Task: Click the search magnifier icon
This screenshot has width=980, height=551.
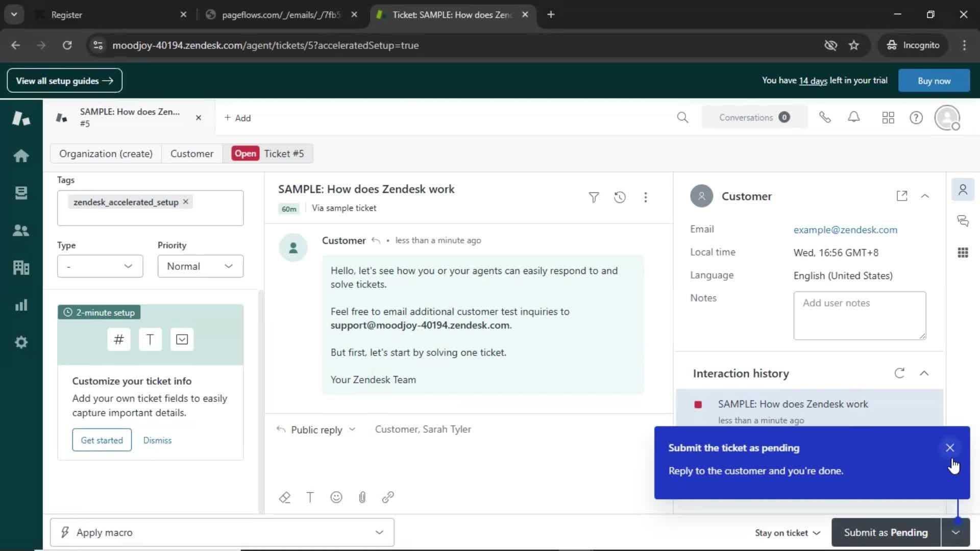Action: 682,118
